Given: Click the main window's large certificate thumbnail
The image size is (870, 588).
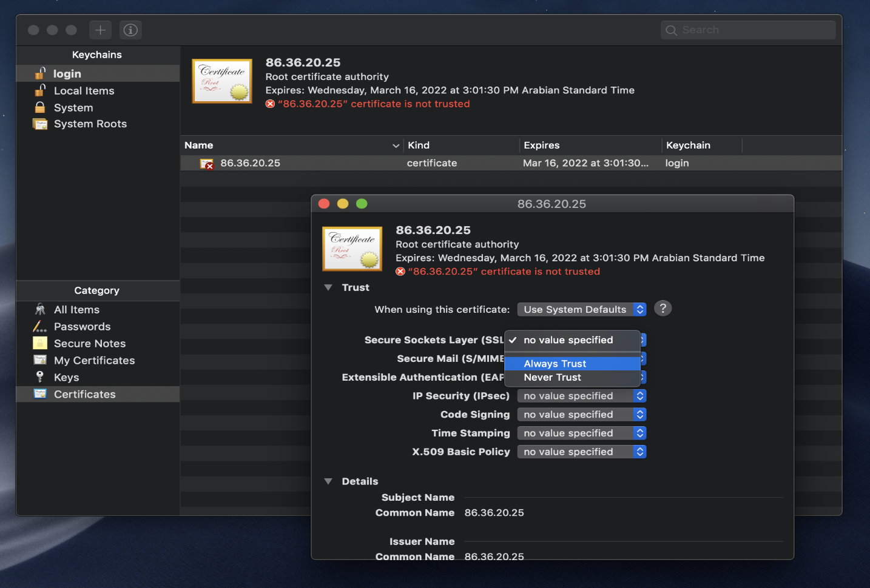Looking at the screenshot, I should tap(222, 81).
